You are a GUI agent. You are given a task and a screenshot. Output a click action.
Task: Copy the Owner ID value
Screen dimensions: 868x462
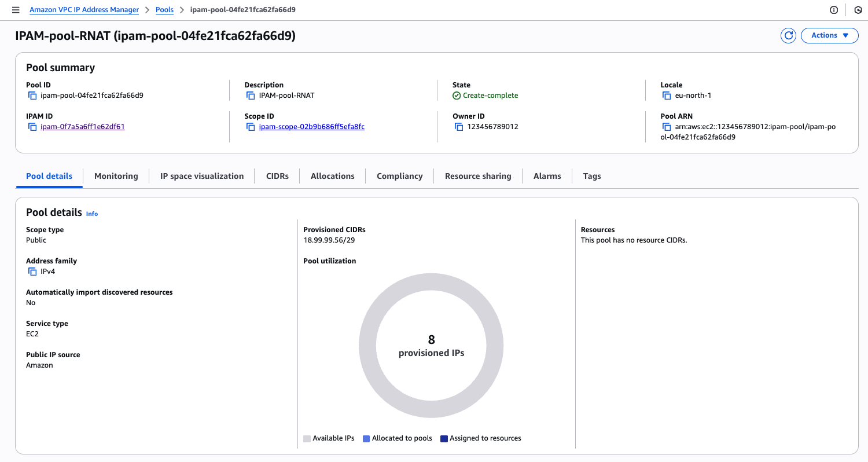(x=459, y=127)
